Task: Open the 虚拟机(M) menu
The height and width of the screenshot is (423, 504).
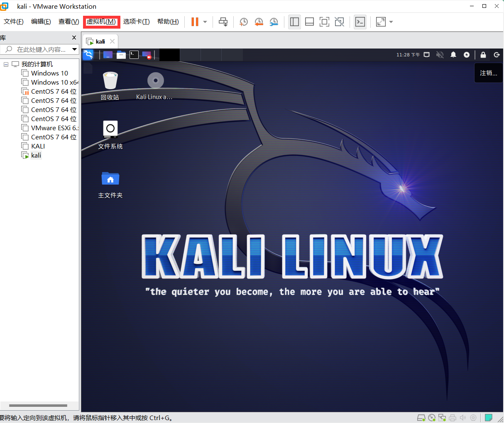Action: click(101, 22)
